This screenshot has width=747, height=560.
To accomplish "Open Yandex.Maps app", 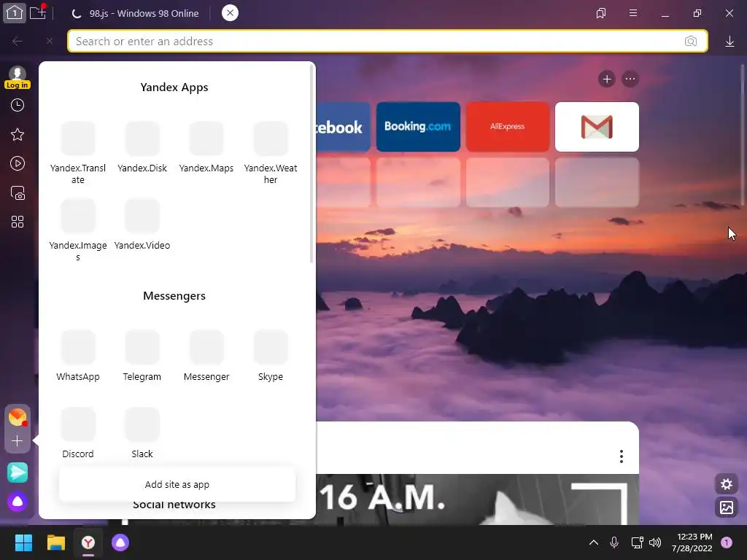I will click(x=206, y=147).
